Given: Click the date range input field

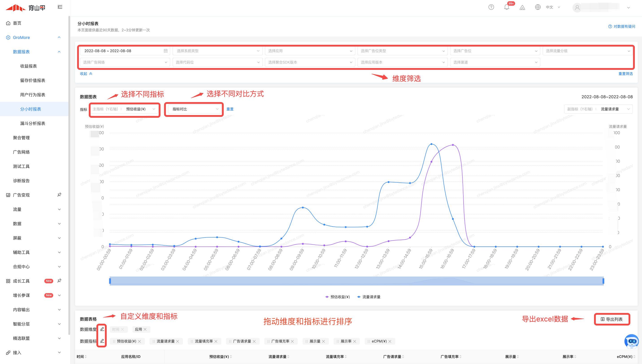Looking at the screenshot, I should [125, 51].
